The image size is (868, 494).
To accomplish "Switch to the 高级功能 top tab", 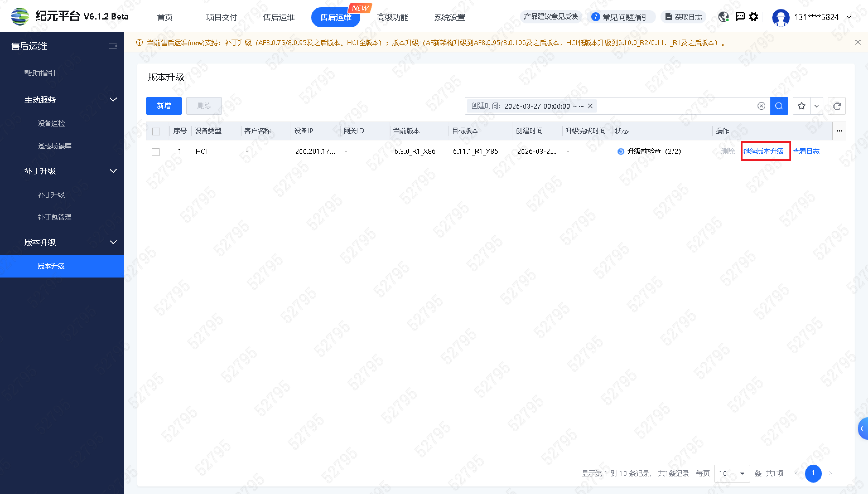I will tap(392, 17).
